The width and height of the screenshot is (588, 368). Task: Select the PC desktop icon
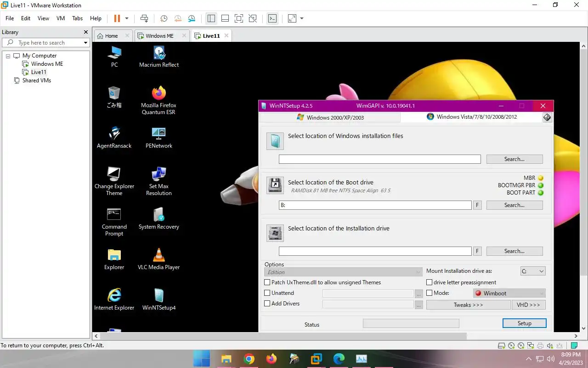click(114, 57)
